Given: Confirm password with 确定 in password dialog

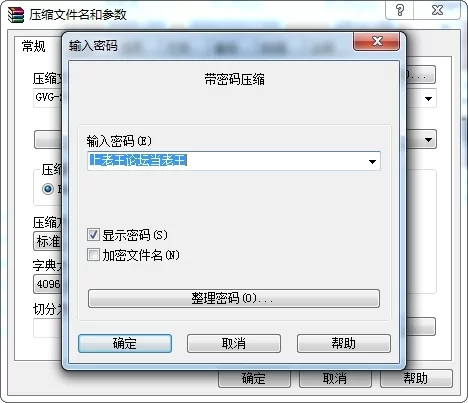Looking at the screenshot, I should tap(125, 343).
